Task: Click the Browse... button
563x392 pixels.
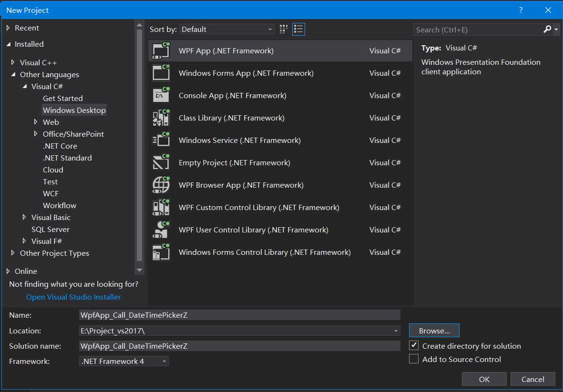Action: point(434,330)
